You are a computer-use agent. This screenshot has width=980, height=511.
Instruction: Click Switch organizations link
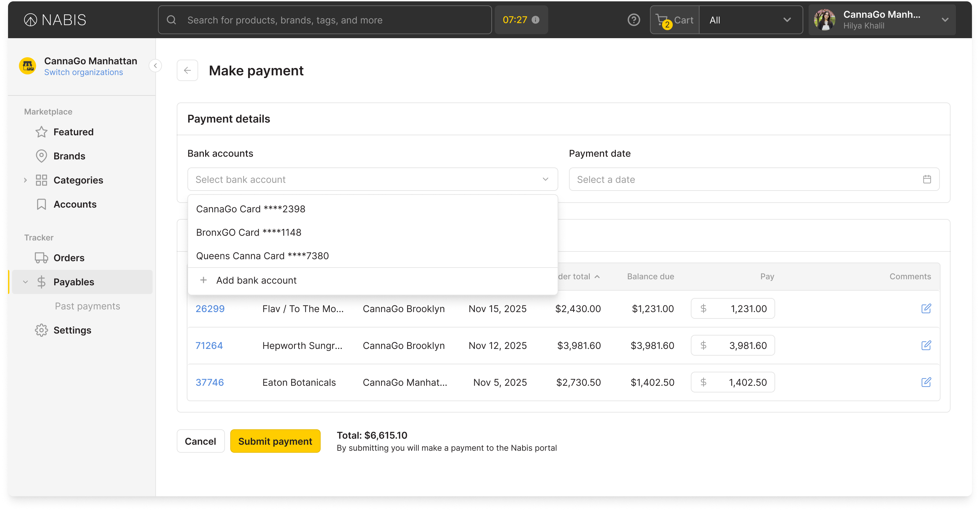pyautogui.click(x=83, y=72)
